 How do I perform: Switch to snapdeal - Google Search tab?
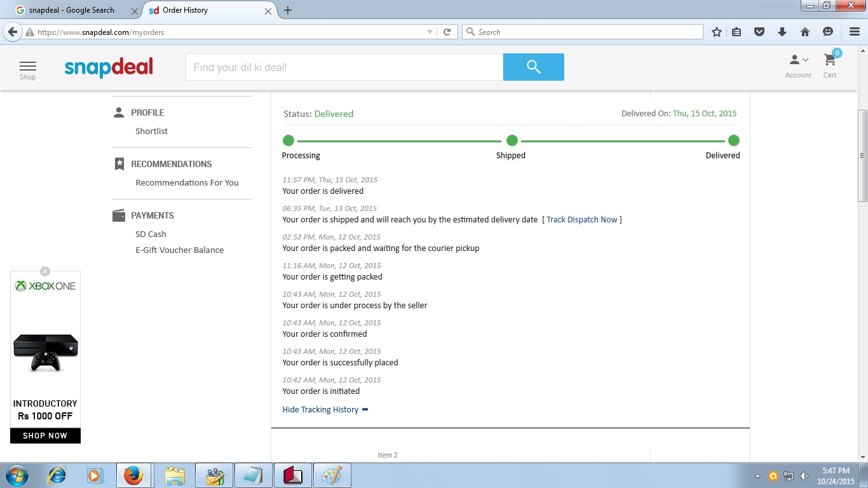pyautogui.click(x=71, y=10)
